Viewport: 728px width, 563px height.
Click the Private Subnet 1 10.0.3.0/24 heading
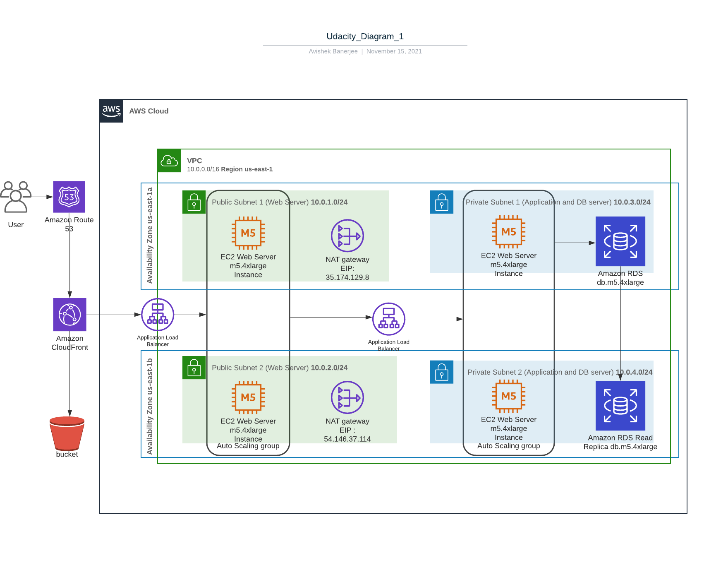click(558, 202)
